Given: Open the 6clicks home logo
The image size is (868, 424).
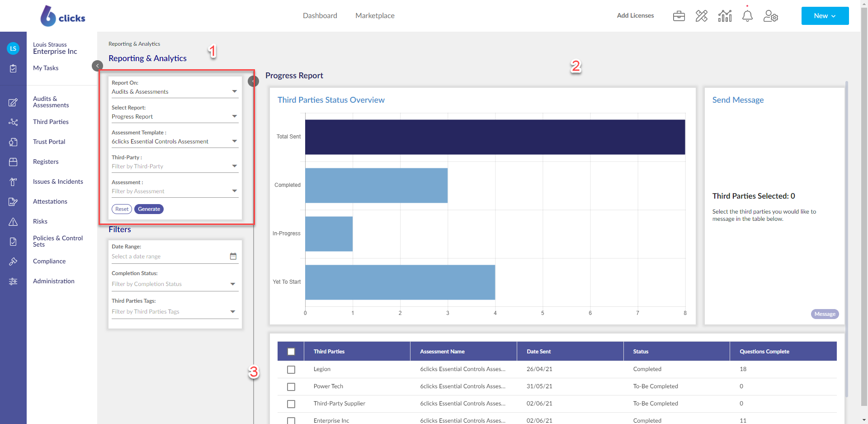Looking at the screenshot, I should 63,16.
